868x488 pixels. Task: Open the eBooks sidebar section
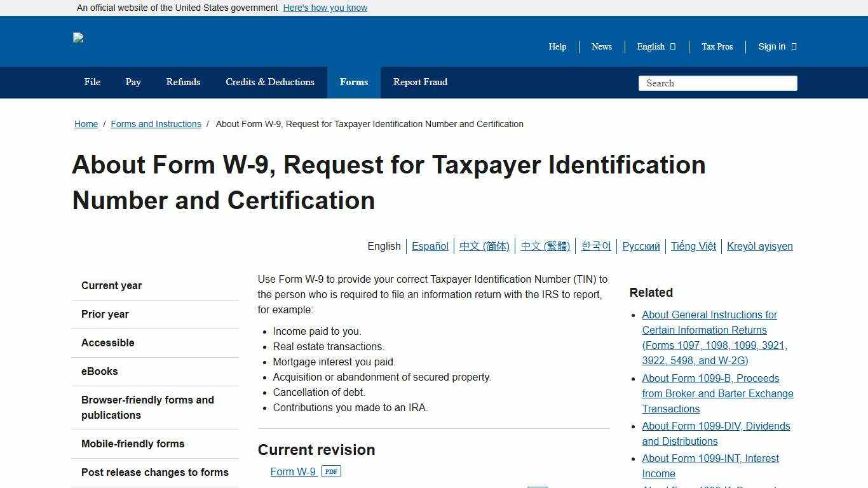[x=99, y=371]
